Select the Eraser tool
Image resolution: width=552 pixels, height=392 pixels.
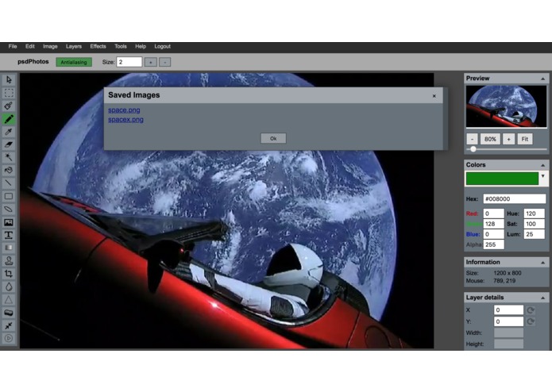(9, 144)
